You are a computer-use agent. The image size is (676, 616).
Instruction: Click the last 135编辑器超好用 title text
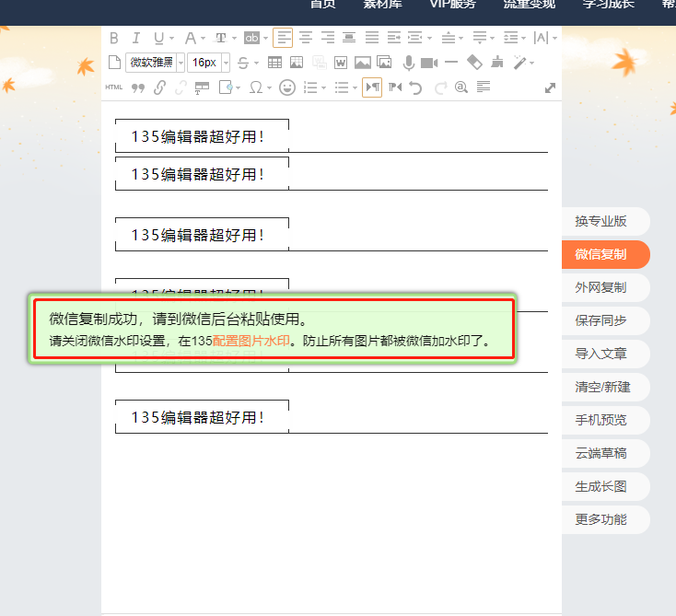197,417
